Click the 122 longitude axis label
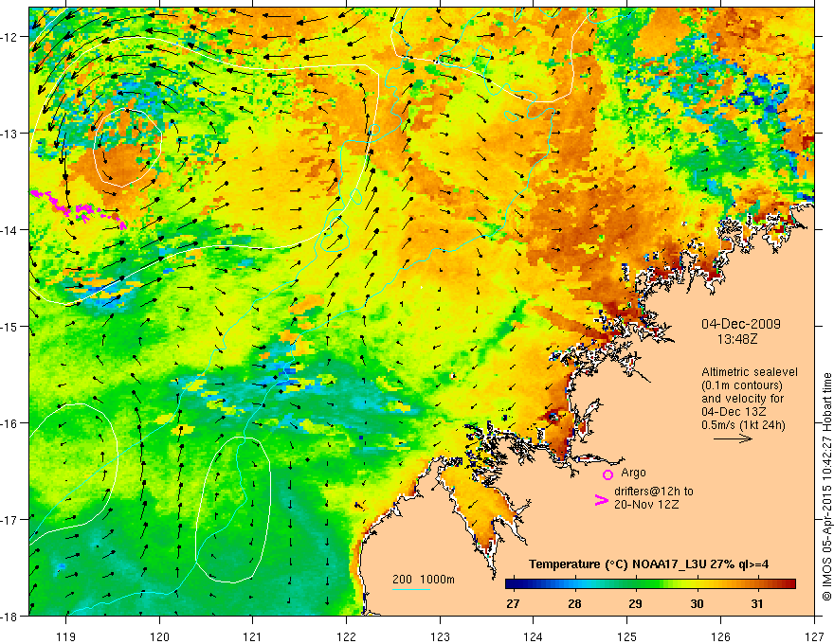This screenshot has width=834, height=644. 346,636
